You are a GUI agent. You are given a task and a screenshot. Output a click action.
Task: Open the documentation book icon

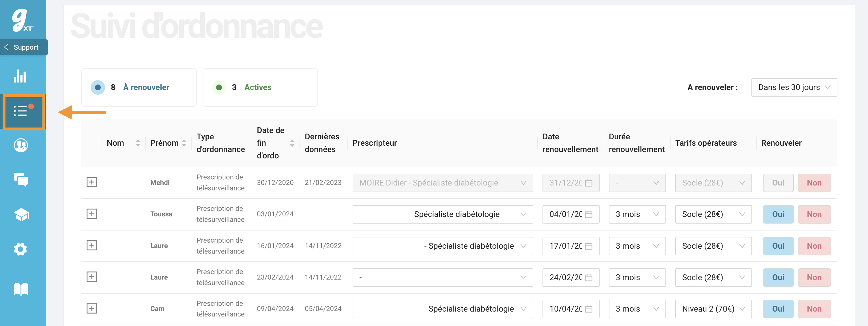click(x=21, y=289)
